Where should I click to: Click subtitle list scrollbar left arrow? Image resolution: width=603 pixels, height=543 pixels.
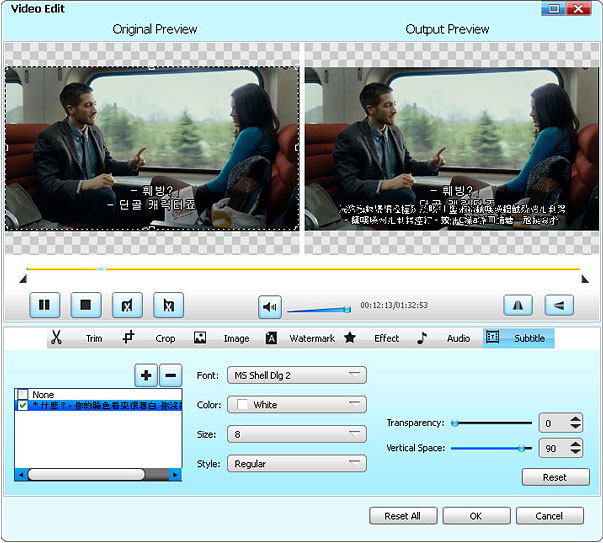coord(21,475)
